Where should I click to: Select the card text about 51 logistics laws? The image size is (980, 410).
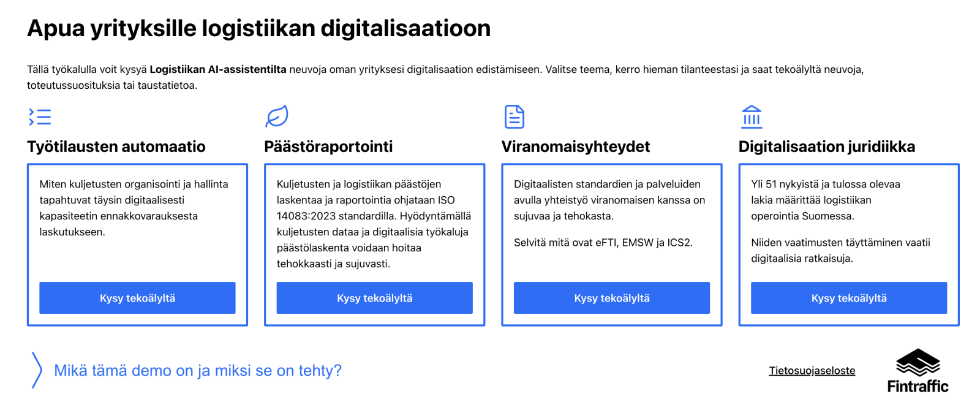pyautogui.click(x=825, y=200)
